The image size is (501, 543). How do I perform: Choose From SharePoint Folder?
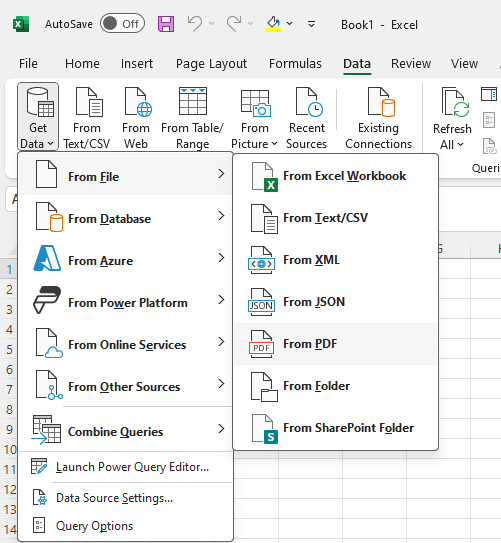tap(335, 428)
